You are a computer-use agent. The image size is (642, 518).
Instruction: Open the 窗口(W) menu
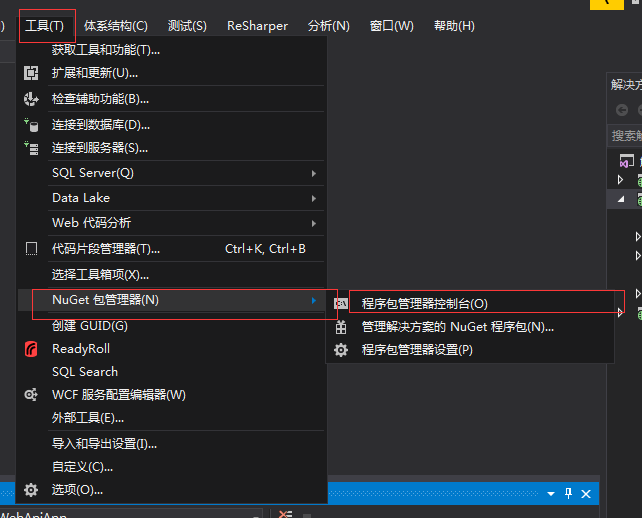tap(392, 26)
